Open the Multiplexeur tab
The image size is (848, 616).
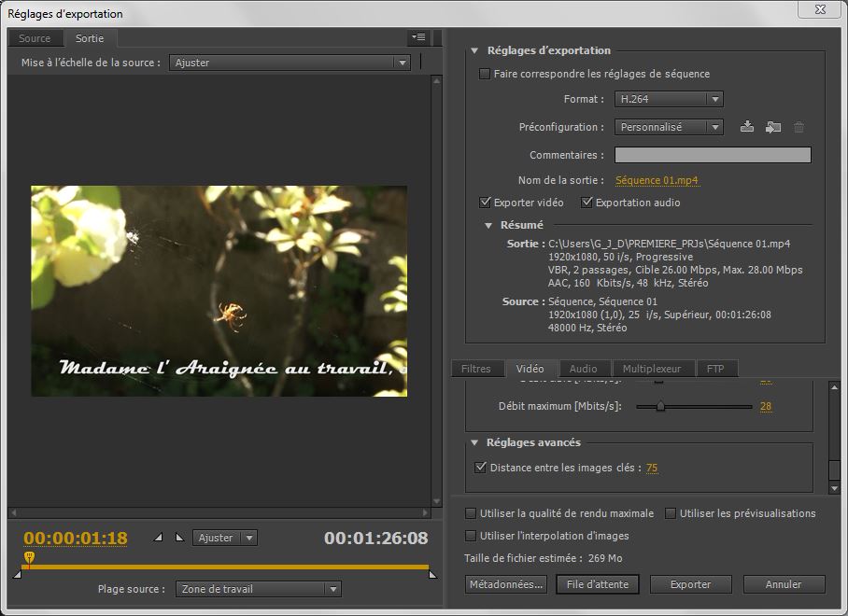(652, 369)
